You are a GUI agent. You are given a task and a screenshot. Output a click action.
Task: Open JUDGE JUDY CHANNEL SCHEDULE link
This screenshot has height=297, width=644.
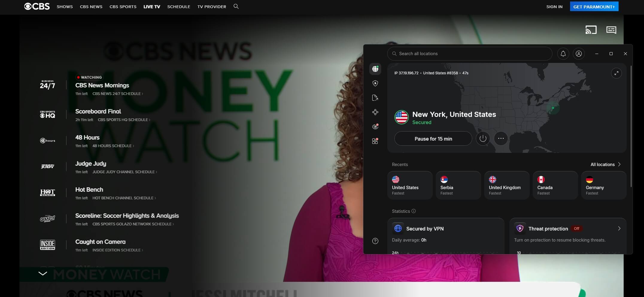point(124,172)
